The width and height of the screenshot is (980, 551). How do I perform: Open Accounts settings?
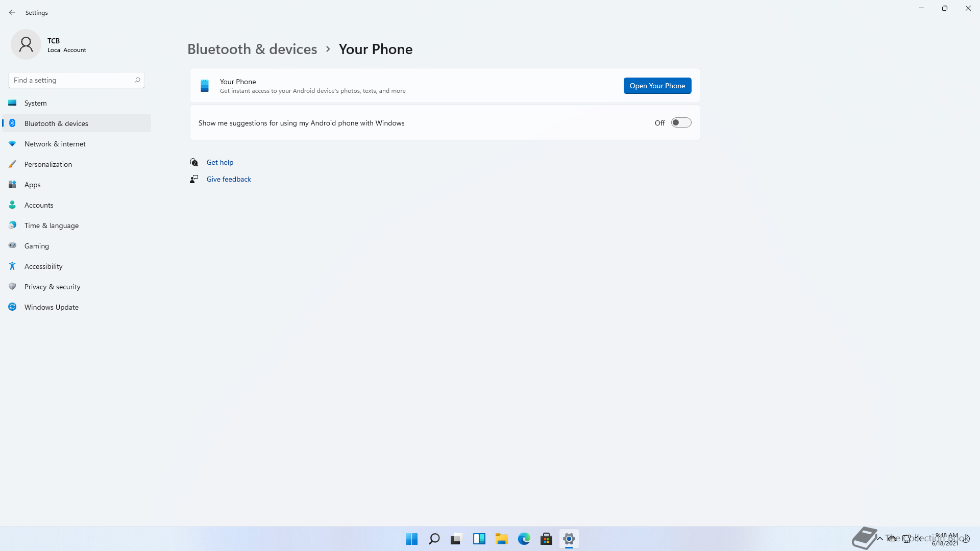(x=77, y=205)
